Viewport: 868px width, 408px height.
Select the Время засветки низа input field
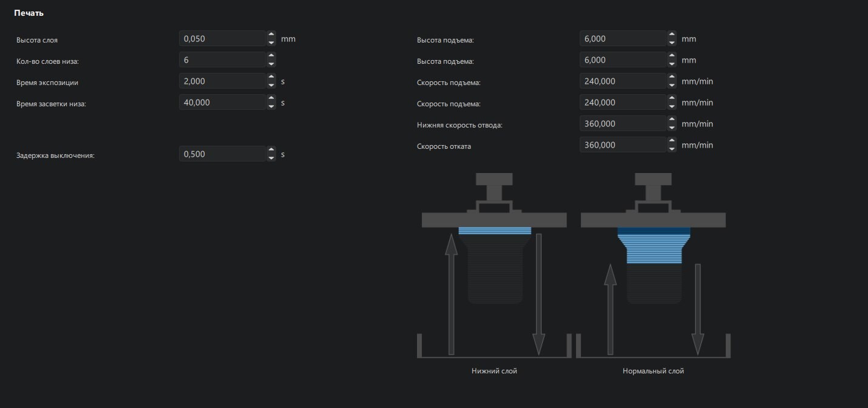coord(223,103)
